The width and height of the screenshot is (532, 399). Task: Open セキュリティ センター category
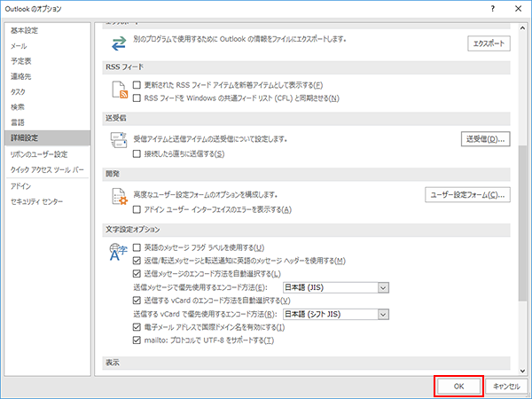point(36,202)
